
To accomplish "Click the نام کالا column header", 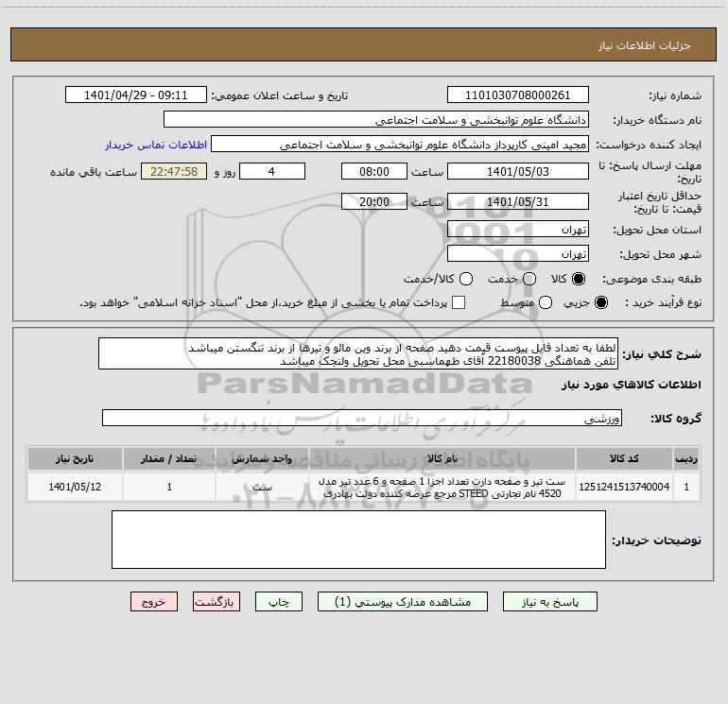I will pyautogui.click(x=442, y=458).
